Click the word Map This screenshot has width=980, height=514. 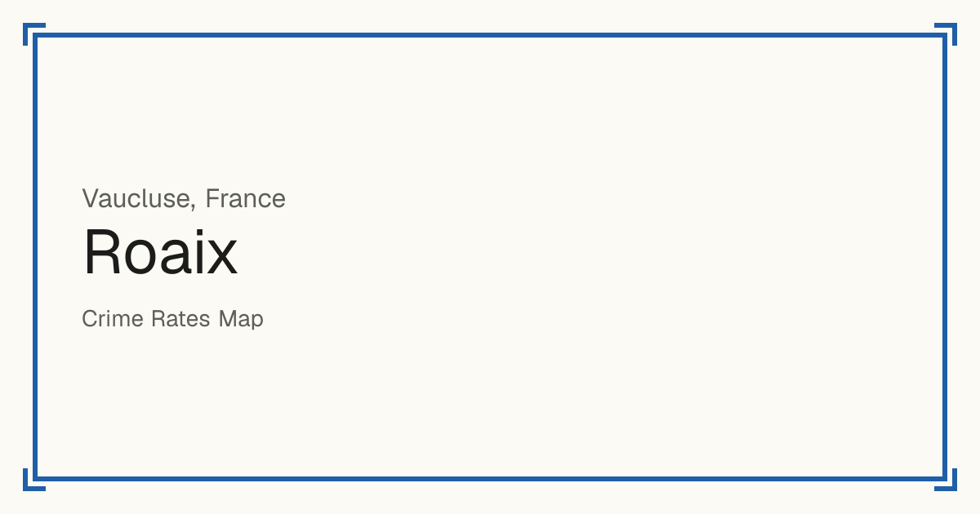coord(241,319)
